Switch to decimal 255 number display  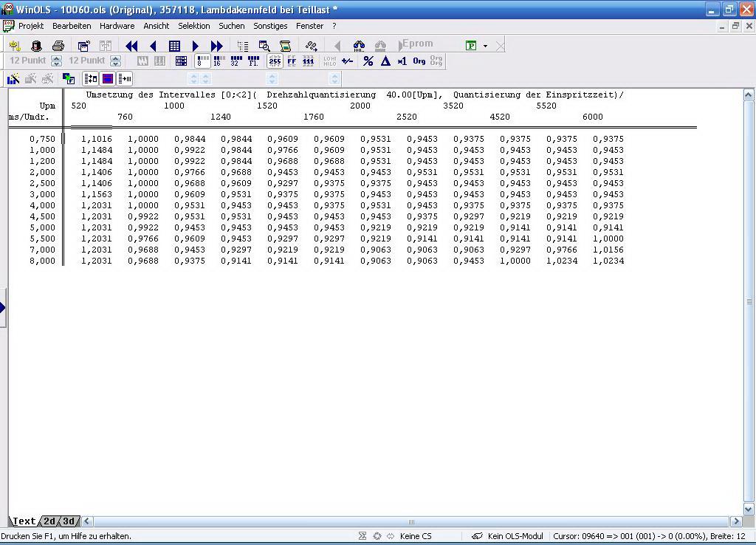(x=275, y=61)
